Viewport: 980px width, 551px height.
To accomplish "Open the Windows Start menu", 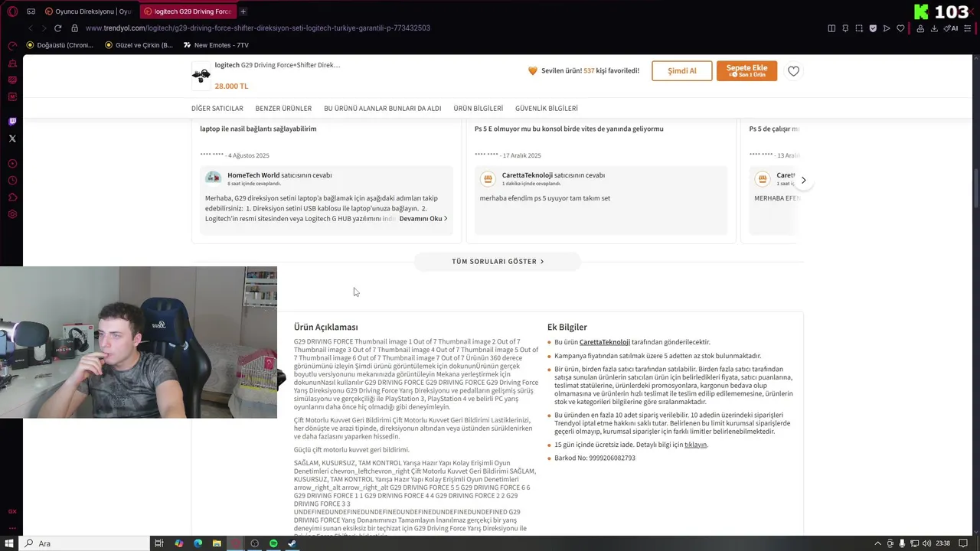I will (11, 543).
